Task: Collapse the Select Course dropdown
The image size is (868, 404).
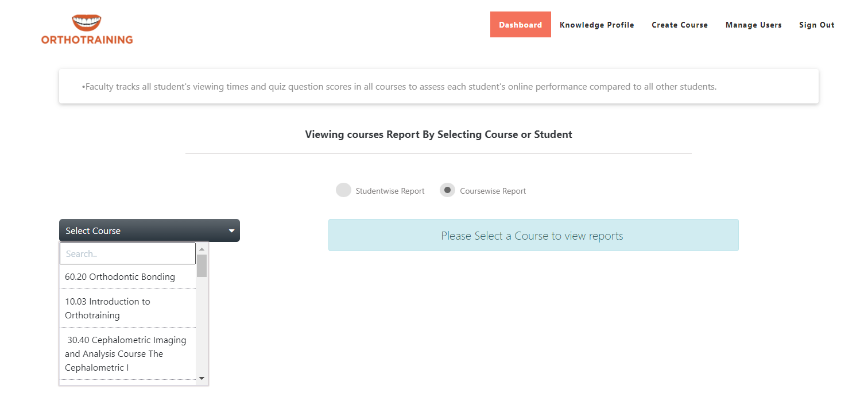Action: pos(149,230)
